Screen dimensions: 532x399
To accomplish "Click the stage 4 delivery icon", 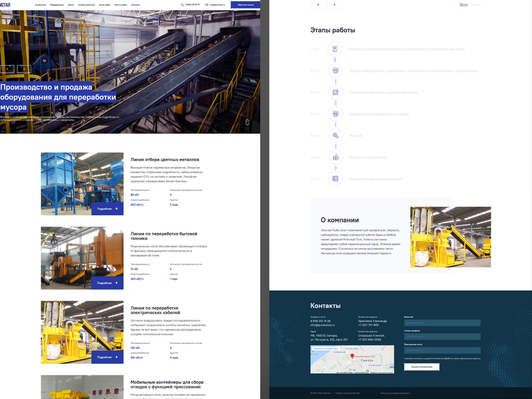I will 335,114.
